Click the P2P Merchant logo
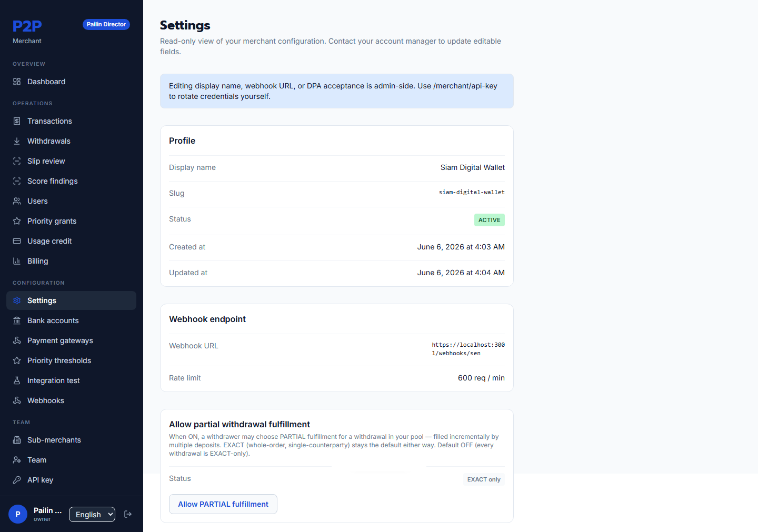The height and width of the screenshot is (532, 758). coord(27,32)
